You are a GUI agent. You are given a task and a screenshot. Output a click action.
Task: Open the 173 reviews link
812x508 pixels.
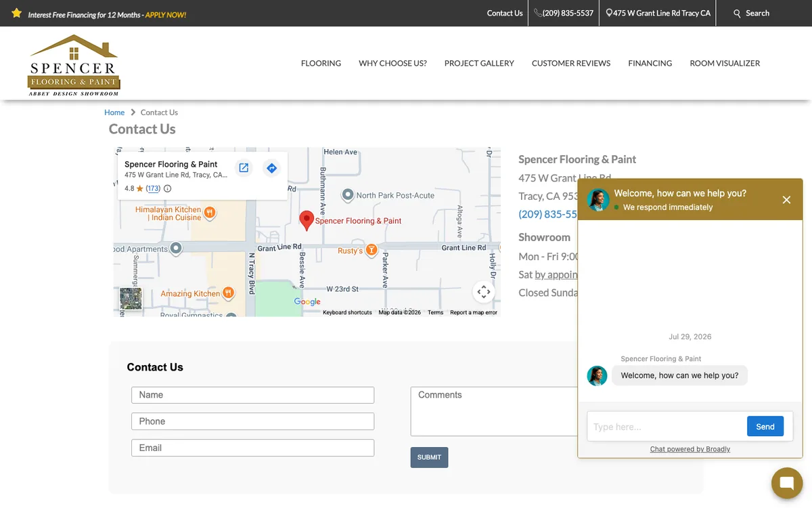point(154,189)
